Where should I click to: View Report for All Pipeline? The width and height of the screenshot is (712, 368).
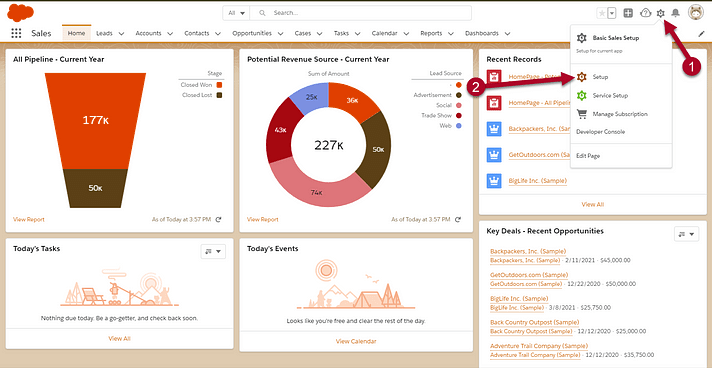pyautogui.click(x=29, y=219)
